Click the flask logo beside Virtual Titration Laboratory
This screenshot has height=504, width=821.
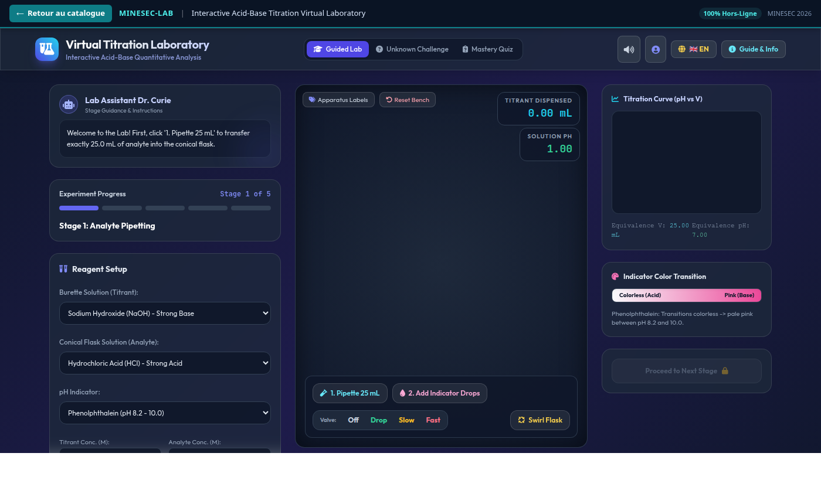point(47,49)
